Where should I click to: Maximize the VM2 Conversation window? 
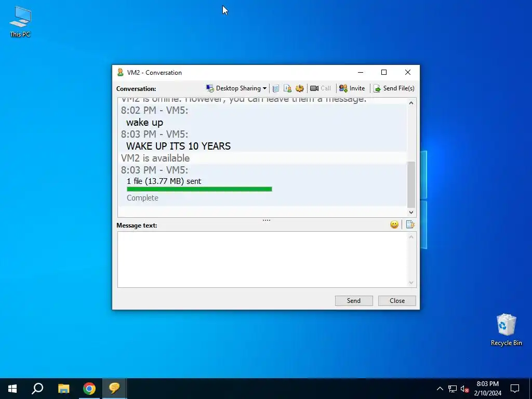pyautogui.click(x=384, y=72)
